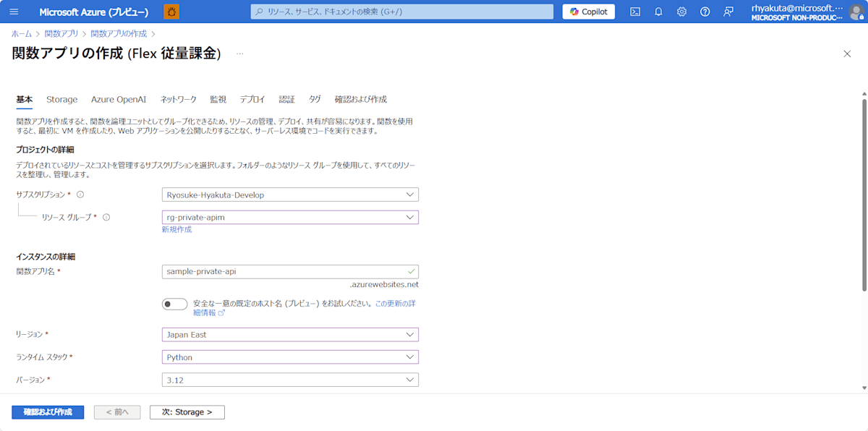
Task: Toggle the secure unique default hostname switch
Action: 175,304
